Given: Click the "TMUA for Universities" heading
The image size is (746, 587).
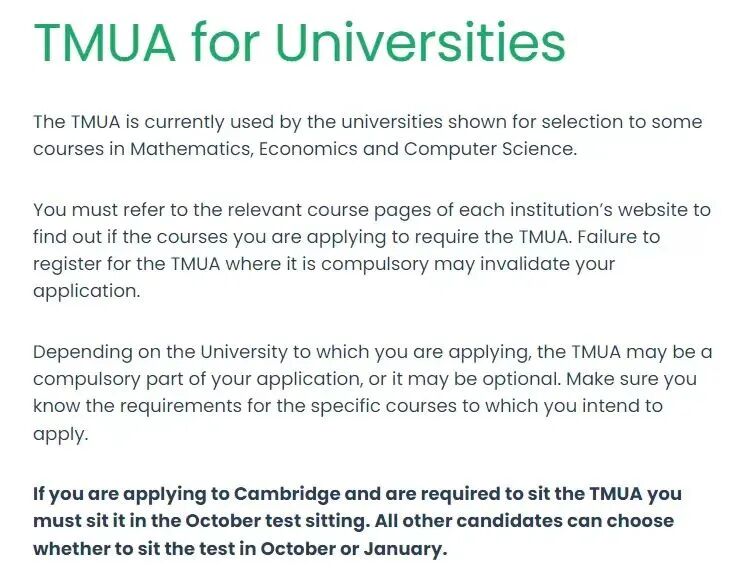Looking at the screenshot, I should point(300,43).
